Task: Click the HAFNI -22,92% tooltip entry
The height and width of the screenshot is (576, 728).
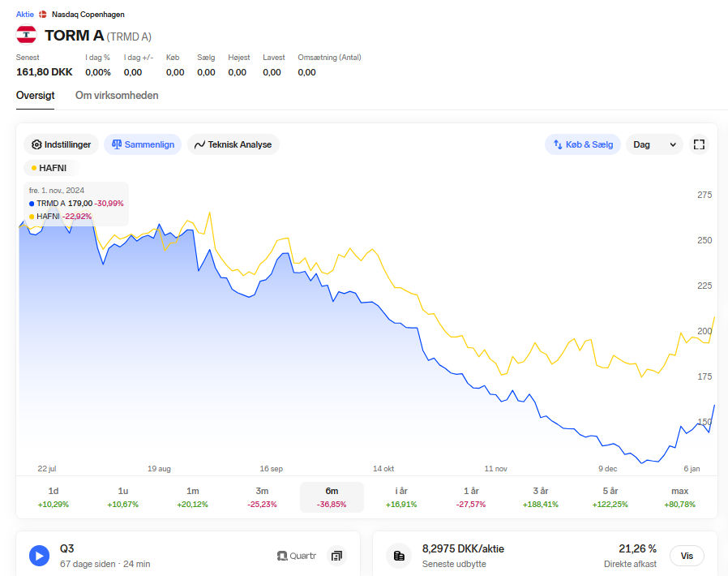Action: point(60,217)
